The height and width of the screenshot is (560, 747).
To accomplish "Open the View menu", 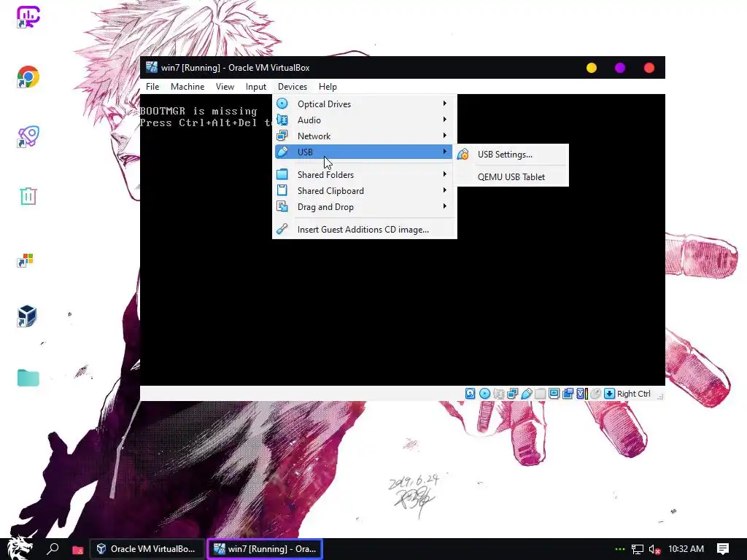I will (x=225, y=87).
